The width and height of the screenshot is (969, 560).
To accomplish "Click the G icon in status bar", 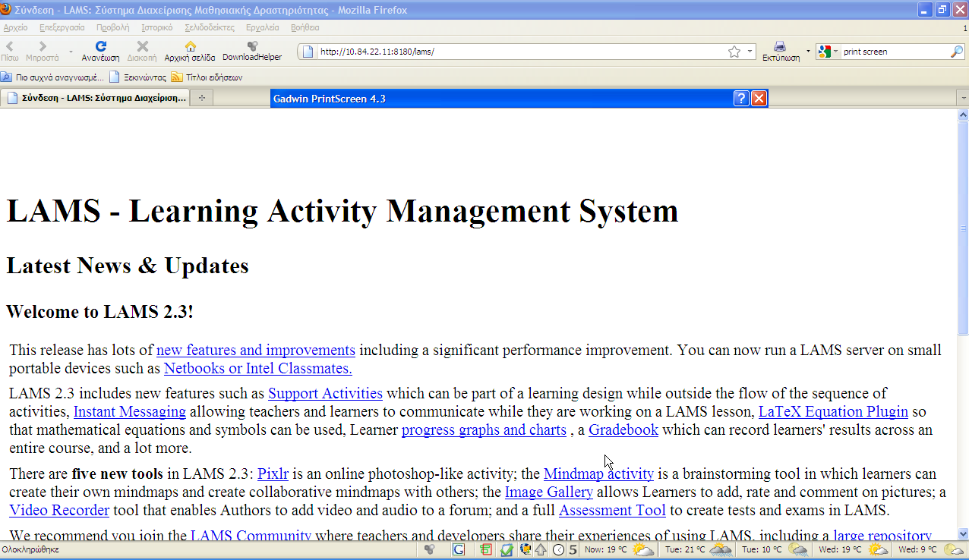I will click(459, 549).
